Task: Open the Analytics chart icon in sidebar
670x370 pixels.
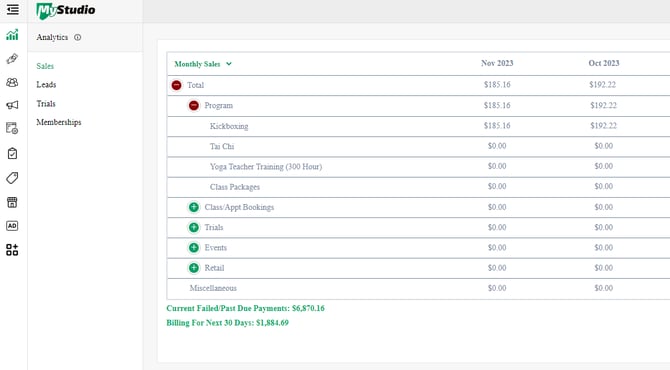Action: click(x=12, y=35)
